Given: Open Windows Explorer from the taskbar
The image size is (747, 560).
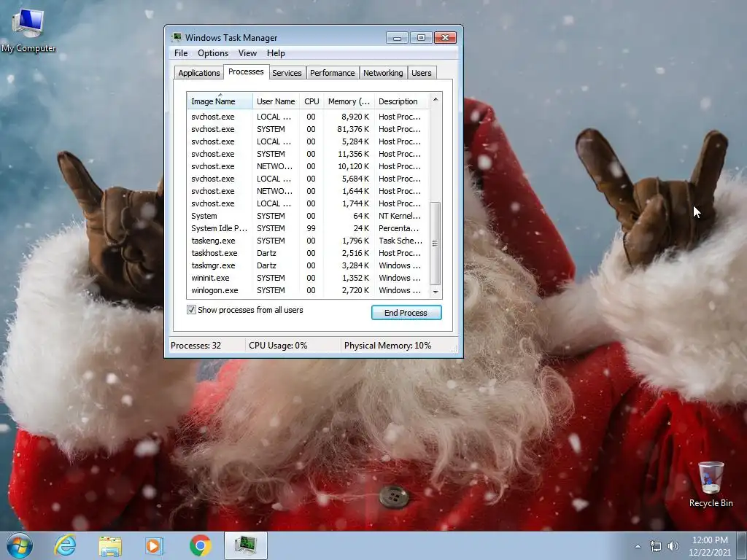Looking at the screenshot, I should (x=110, y=545).
